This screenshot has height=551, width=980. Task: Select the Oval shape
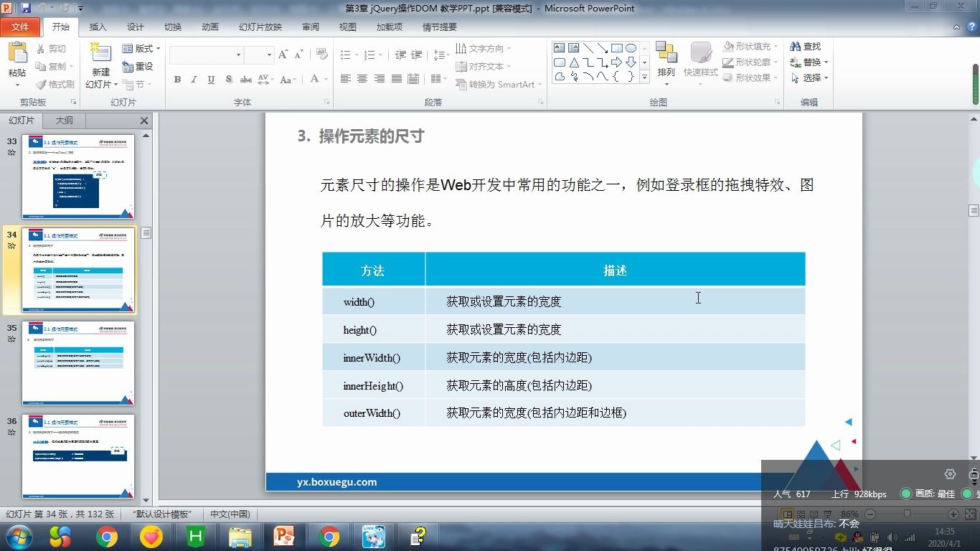(631, 48)
